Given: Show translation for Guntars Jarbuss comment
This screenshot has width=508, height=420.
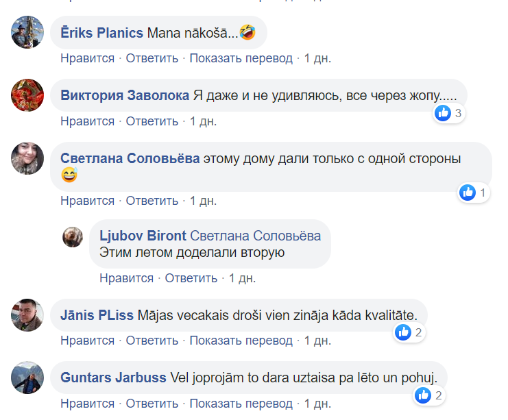Looking at the screenshot, I should click(x=241, y=404).
